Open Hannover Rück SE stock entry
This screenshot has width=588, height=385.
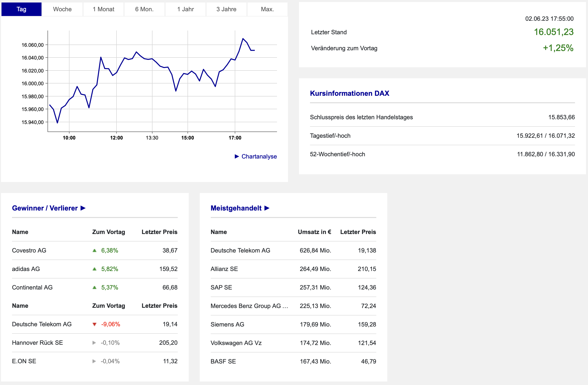coord(37,343)
